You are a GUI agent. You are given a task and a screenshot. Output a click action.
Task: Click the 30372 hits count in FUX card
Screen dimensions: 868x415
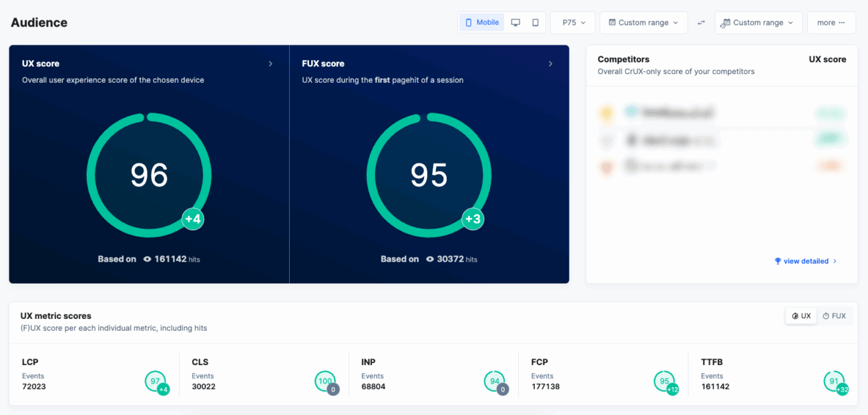pos(450,259)
